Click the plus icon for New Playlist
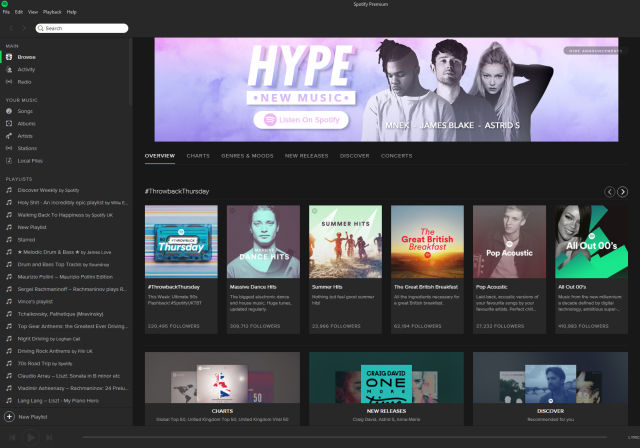Screen dimensions: 640x448 pos(9,417)
